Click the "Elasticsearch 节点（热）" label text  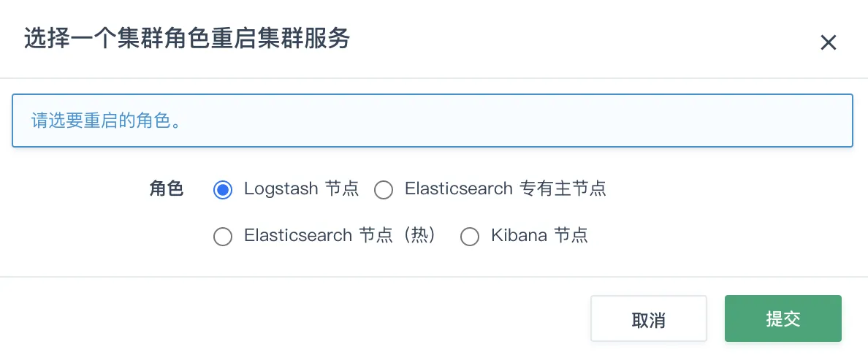click(x=340, y=236)
